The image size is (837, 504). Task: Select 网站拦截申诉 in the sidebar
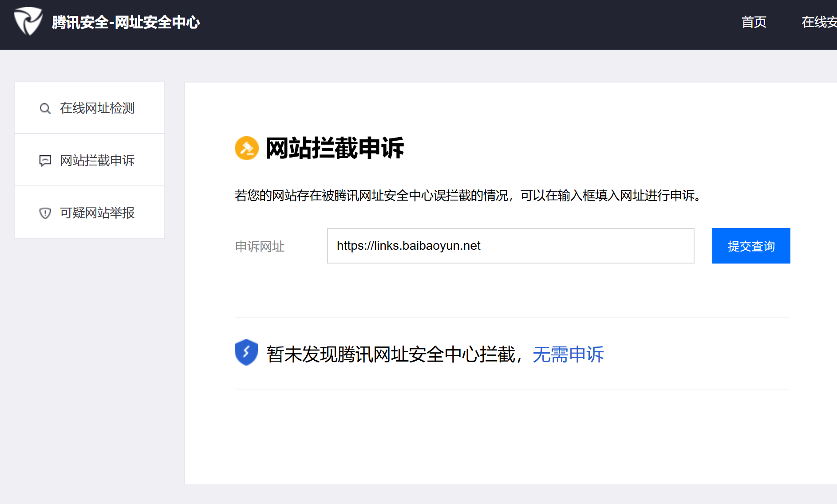[x=89, y=160]
